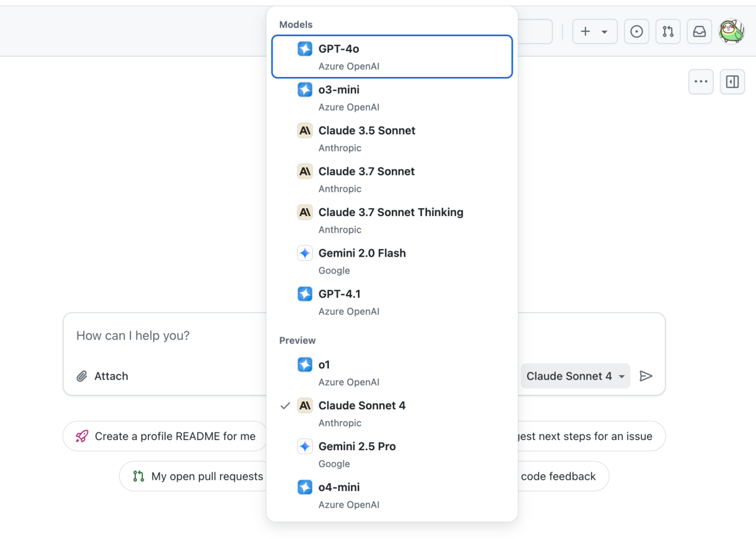Send the chat message

[646, 376]
